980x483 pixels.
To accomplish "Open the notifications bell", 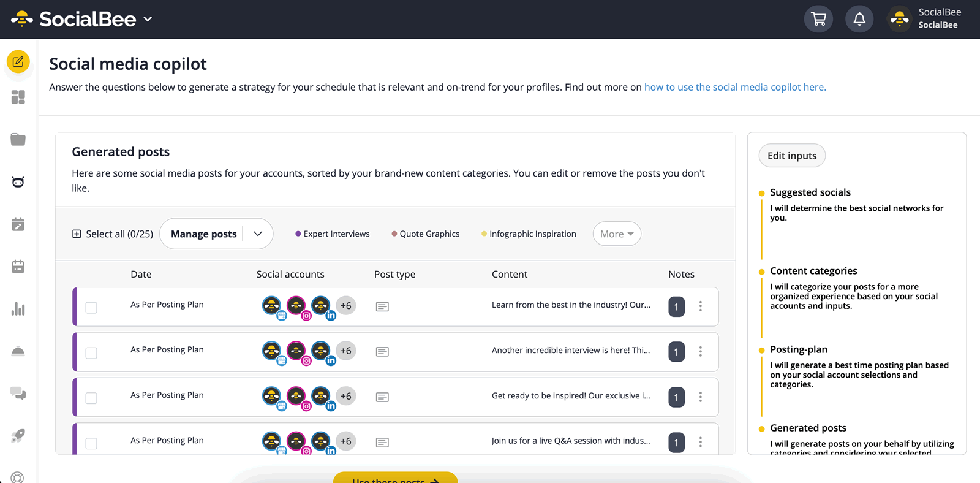I will point(859,20).
